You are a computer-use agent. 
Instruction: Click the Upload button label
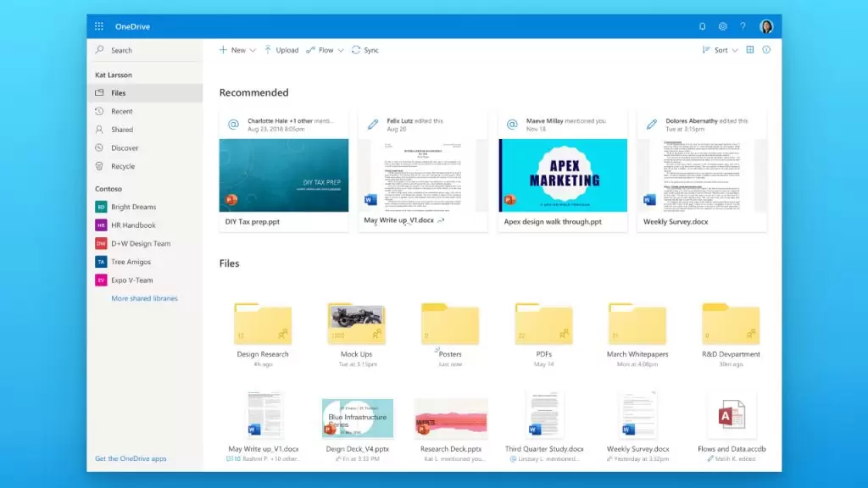click(x=287, y=50)
